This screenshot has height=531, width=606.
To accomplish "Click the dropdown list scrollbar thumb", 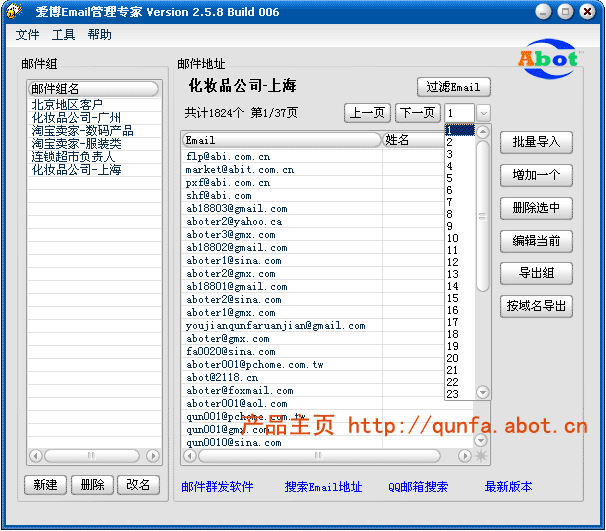I will coord(482,216).
